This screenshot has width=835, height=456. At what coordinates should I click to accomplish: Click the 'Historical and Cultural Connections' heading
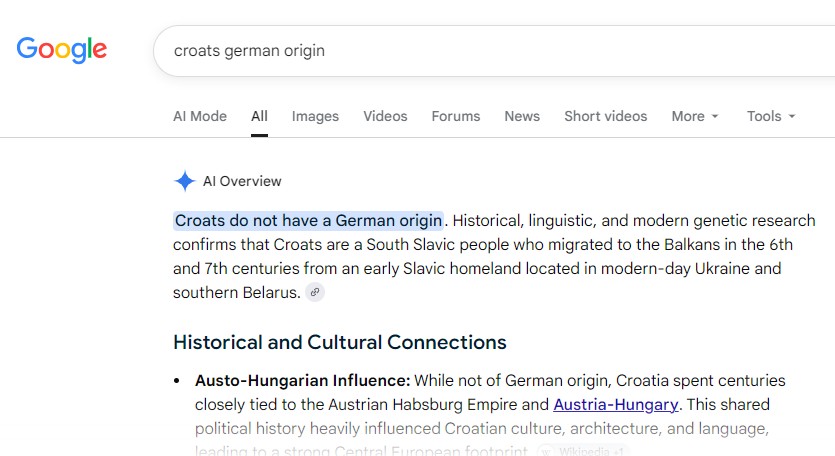tap(340, 342)
